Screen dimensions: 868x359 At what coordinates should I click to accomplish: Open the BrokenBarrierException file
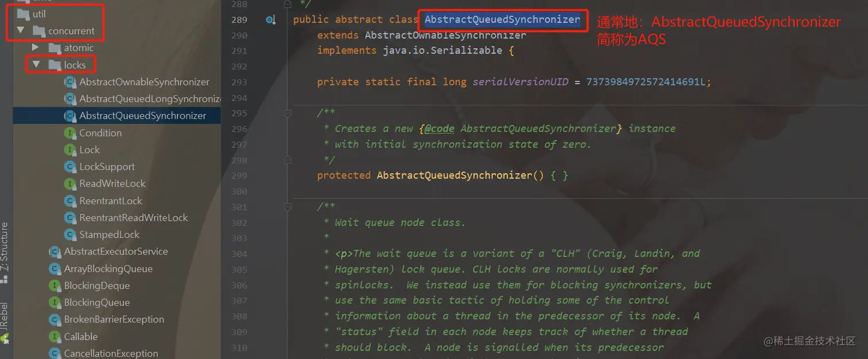point(114,319)
